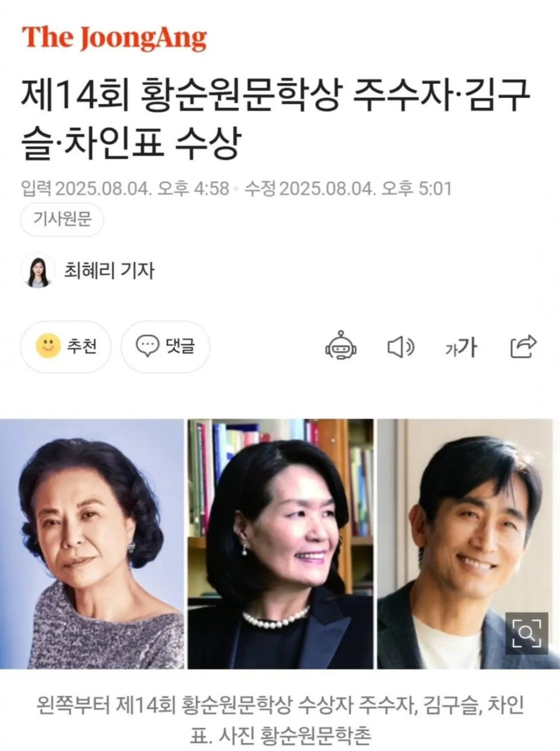Click the speech bubble comment icon
This screenshot has width=560, height=751.
pyautogui.click(x=148, y=346)
